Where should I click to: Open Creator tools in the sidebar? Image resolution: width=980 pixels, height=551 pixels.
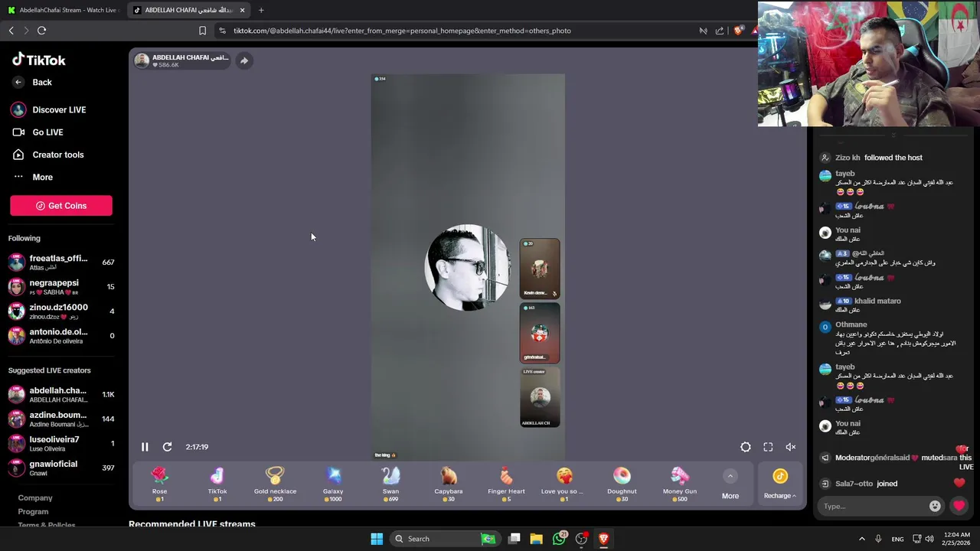[x=48, y=155]
